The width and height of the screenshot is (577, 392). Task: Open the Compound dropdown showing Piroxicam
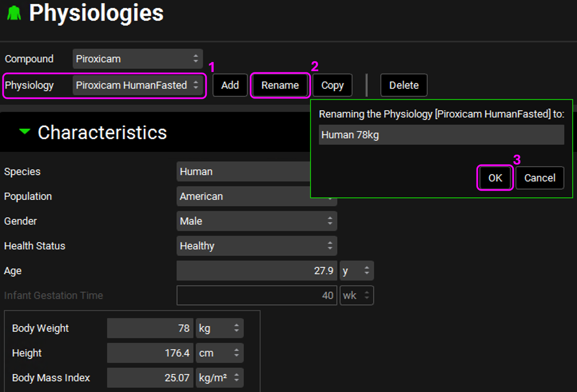pos(137,59)
